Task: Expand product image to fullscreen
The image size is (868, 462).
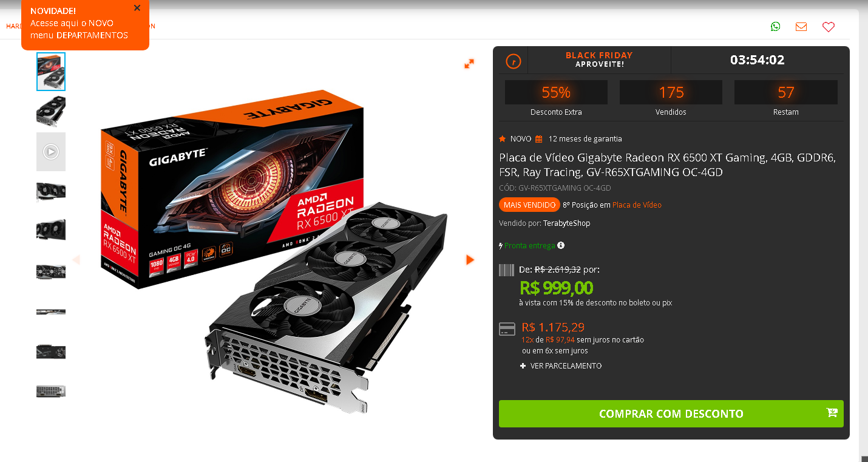Action: [x=469, y=64]
